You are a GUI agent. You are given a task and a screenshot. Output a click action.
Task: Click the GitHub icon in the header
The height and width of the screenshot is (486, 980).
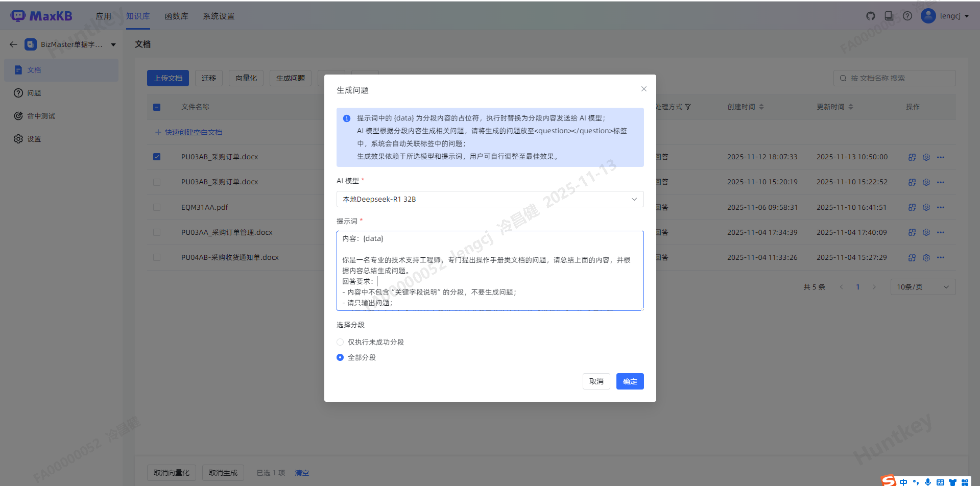[x=871, y=16]
